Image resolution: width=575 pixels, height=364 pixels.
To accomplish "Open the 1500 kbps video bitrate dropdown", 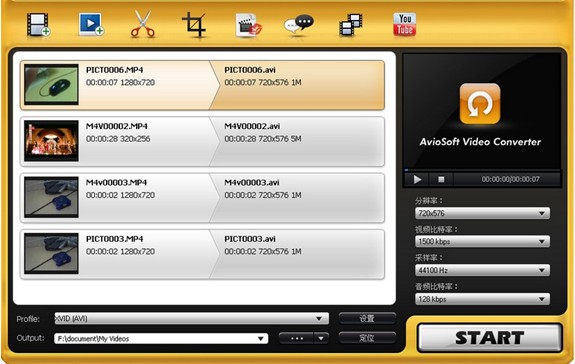I will click(482, 242).
